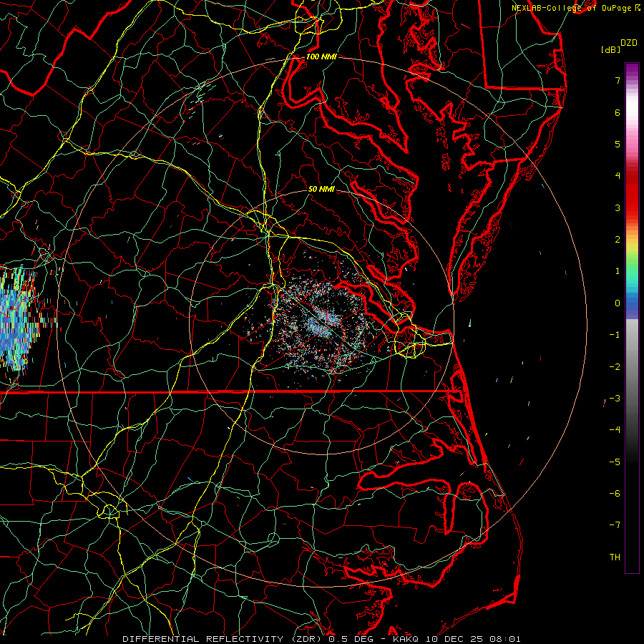Click the 4 value on the color scale

618,176
